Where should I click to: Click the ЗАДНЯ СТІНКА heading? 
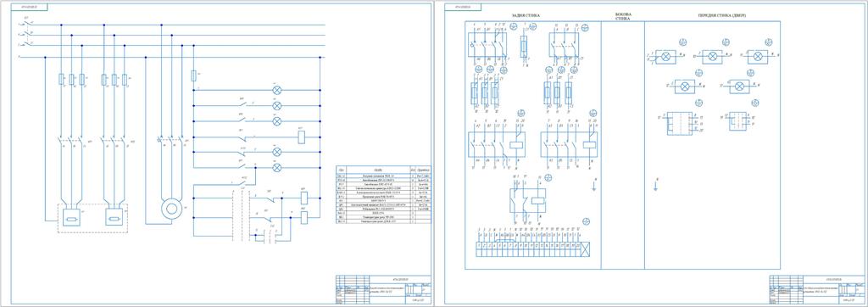tap(526, 15)
